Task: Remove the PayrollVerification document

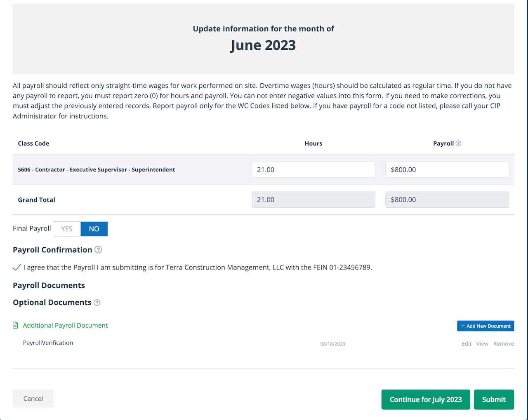Action: pos(504,344)
